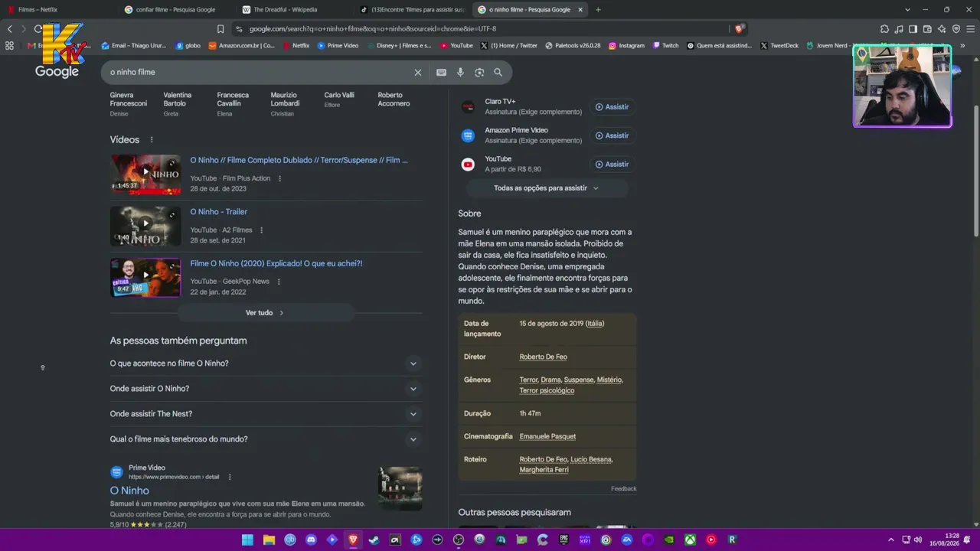Image resolution: width=980 pixels, height=551 pixels.
Task: Click the Feedback link under the info panel
Action: pos(623,489)
